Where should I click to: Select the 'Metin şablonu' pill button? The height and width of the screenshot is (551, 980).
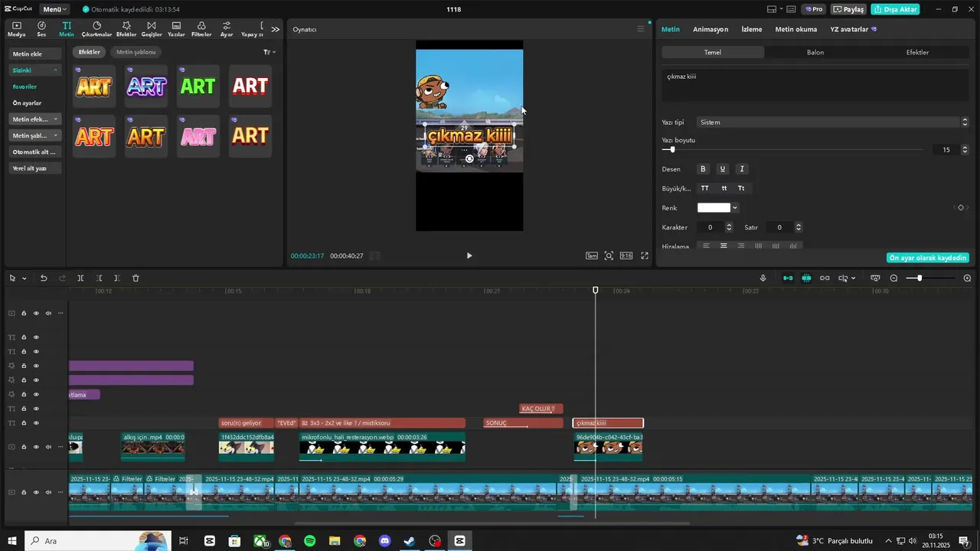(136, 52)
